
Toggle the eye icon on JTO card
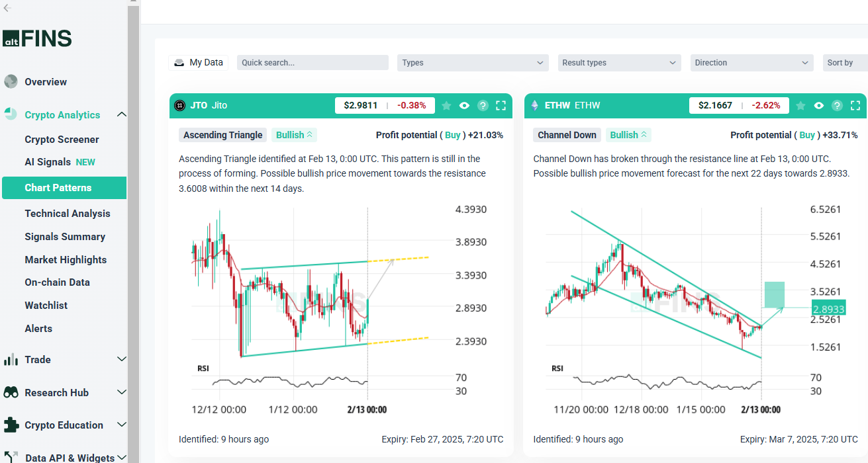tap(464, 105)
